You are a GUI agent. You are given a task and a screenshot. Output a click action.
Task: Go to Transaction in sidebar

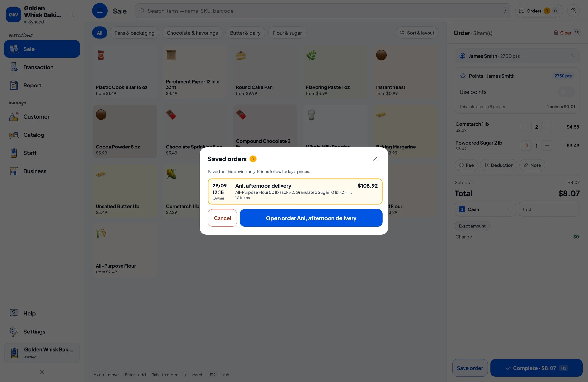click(42, 67)
